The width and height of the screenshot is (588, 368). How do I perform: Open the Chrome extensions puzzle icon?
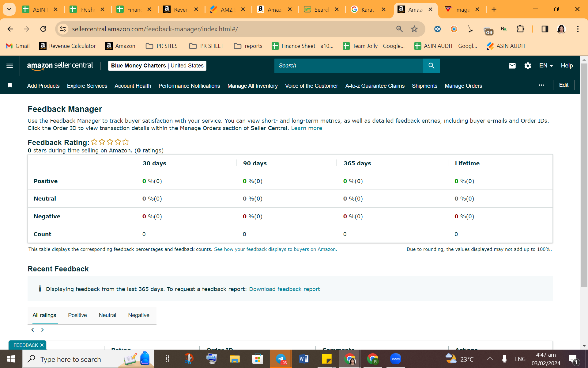(x=520, y=29)
